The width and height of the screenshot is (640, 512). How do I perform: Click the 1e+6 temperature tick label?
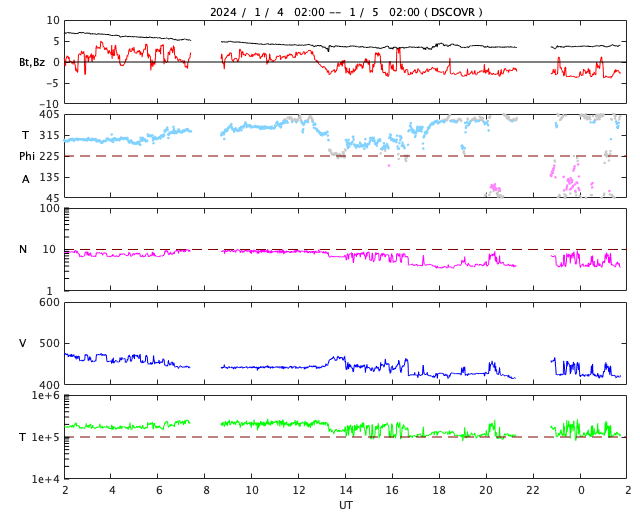pos(46,396)
